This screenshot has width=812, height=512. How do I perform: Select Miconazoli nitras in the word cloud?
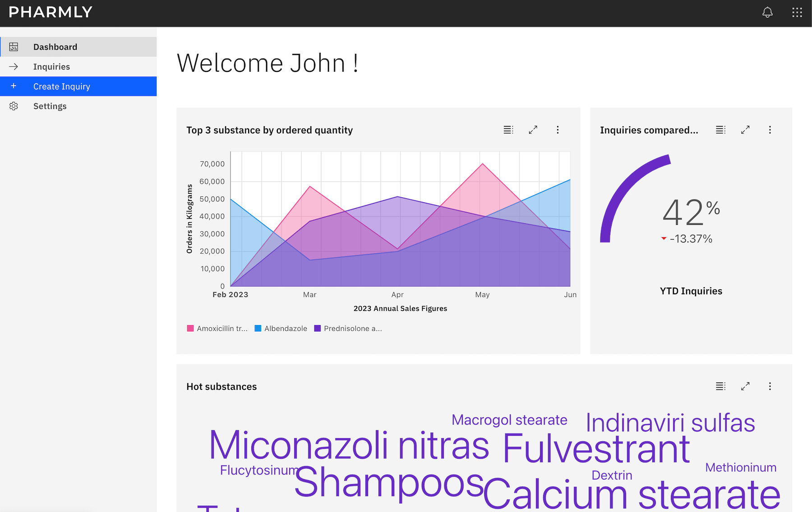(x=349, y=446)
